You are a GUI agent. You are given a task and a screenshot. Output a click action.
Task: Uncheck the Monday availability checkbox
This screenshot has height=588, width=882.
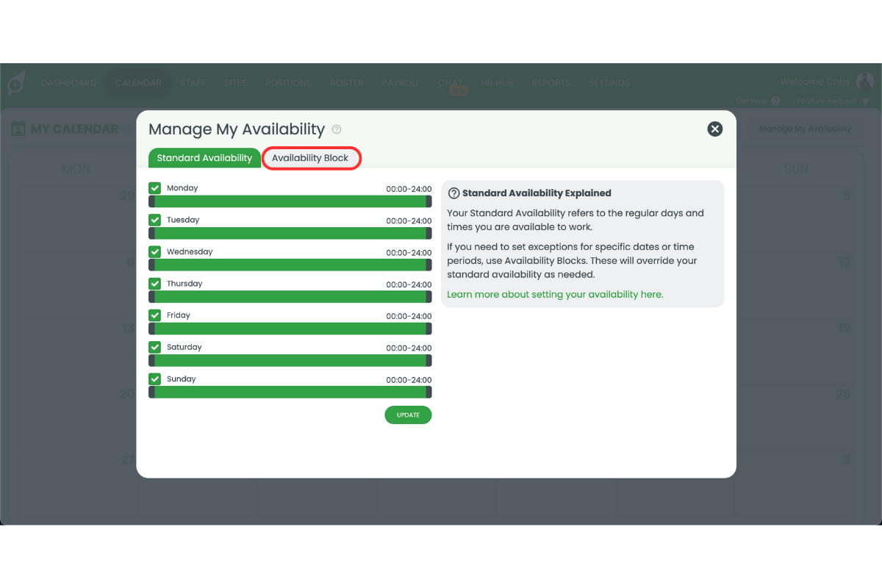(x=154, y=187)
